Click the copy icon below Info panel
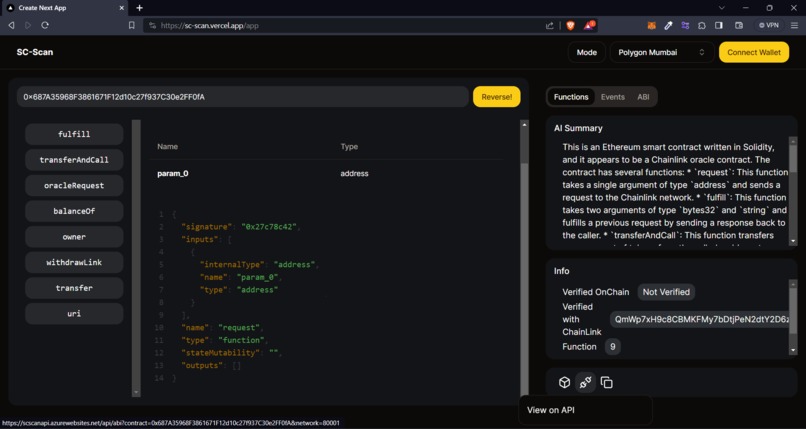This screenshot has width=806, height=429. point(607,382)
